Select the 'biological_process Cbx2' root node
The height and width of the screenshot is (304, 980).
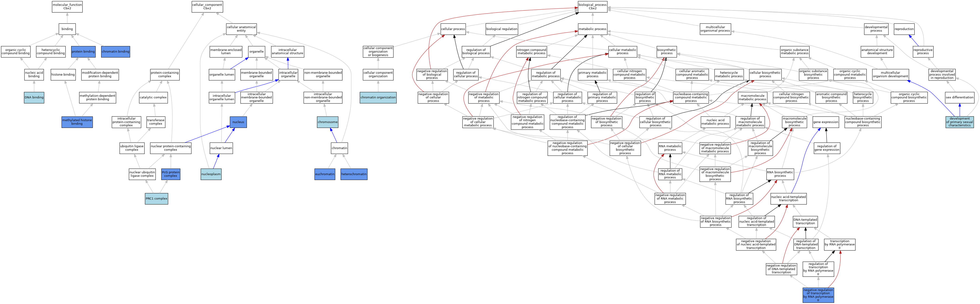click(592, 7)
